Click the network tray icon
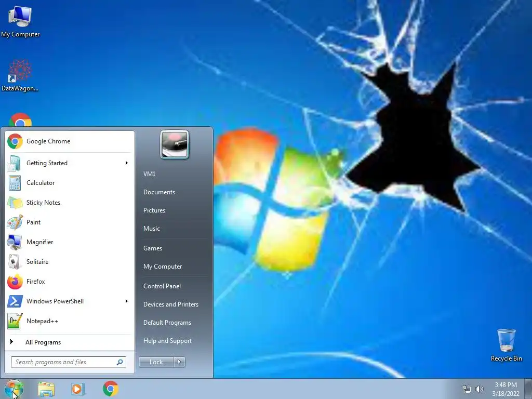 (467, 389)
